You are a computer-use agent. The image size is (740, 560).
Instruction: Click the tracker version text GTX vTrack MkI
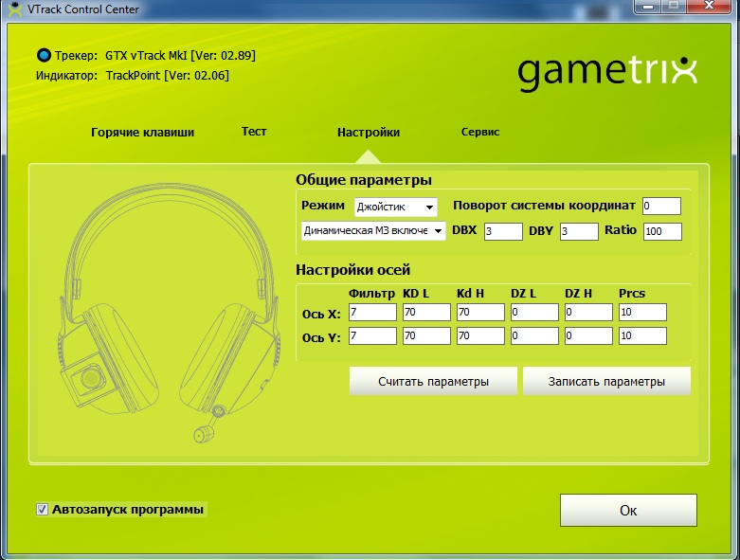(180, 56)
